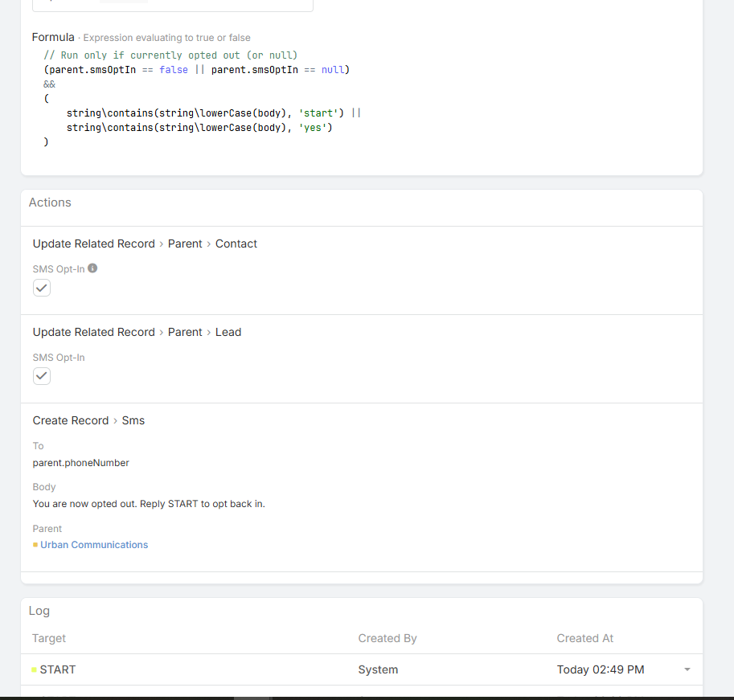Image resolution: width=734 pixels, height=700 pixels.
Task: Click the Actions panel header
Action: 50,203
